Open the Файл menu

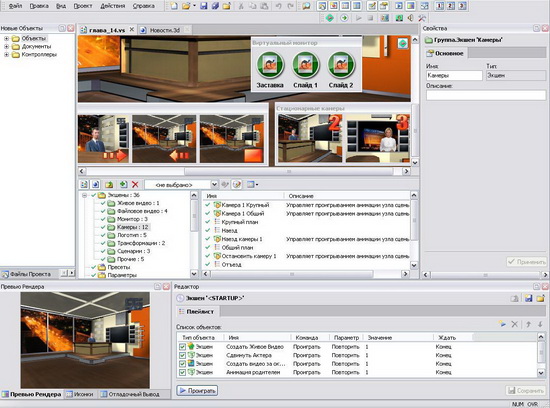click(x=15, y=6)
